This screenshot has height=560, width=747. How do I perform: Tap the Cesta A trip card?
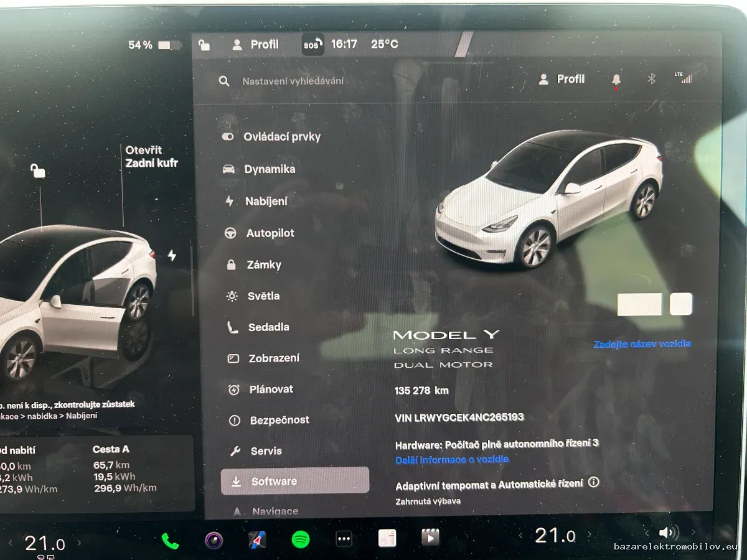pyautogui.click(x=125, y=469)
